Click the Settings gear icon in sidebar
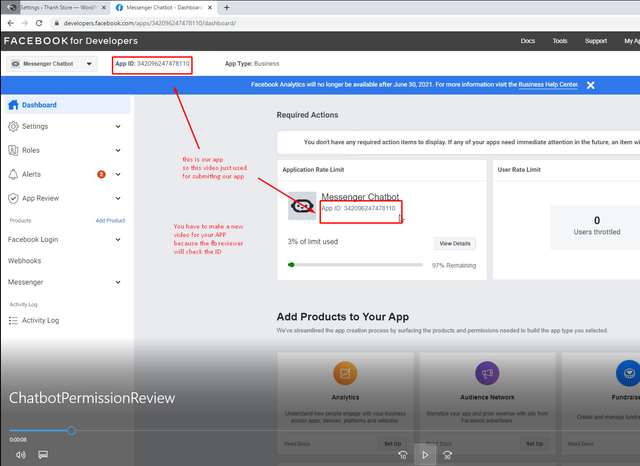 13,126
